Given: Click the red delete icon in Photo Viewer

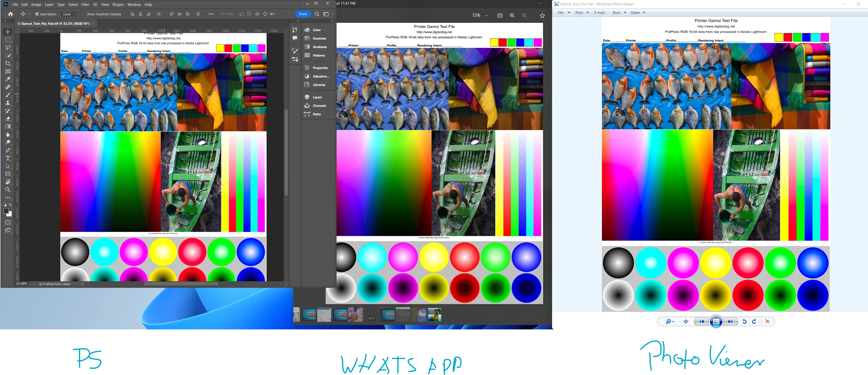Looking at the screenshot, I should [767, 321].
